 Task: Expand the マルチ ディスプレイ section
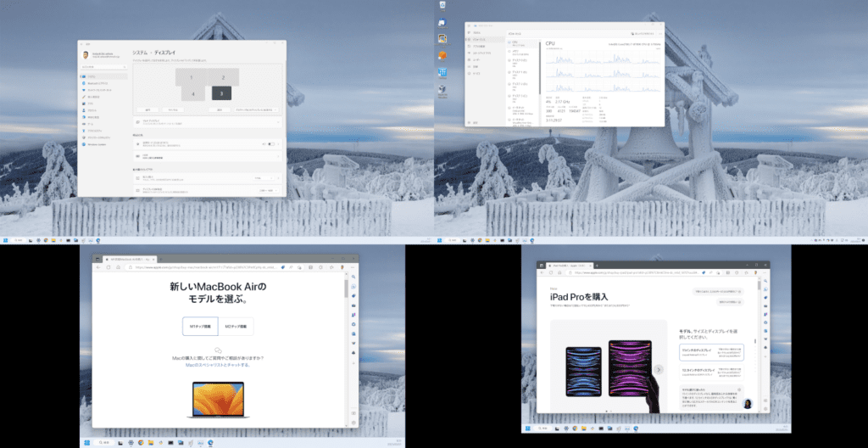pos(208,121)
